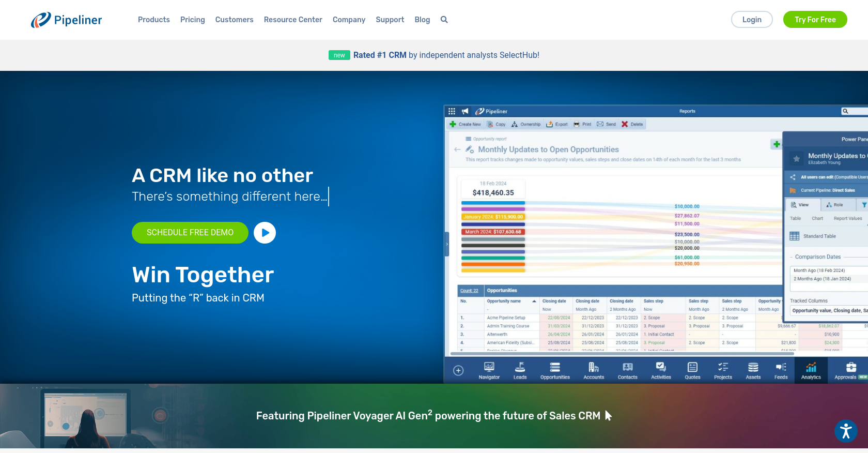
Task: Open the search magnifier icon in navigation
Action: click(x=444, y=20)
